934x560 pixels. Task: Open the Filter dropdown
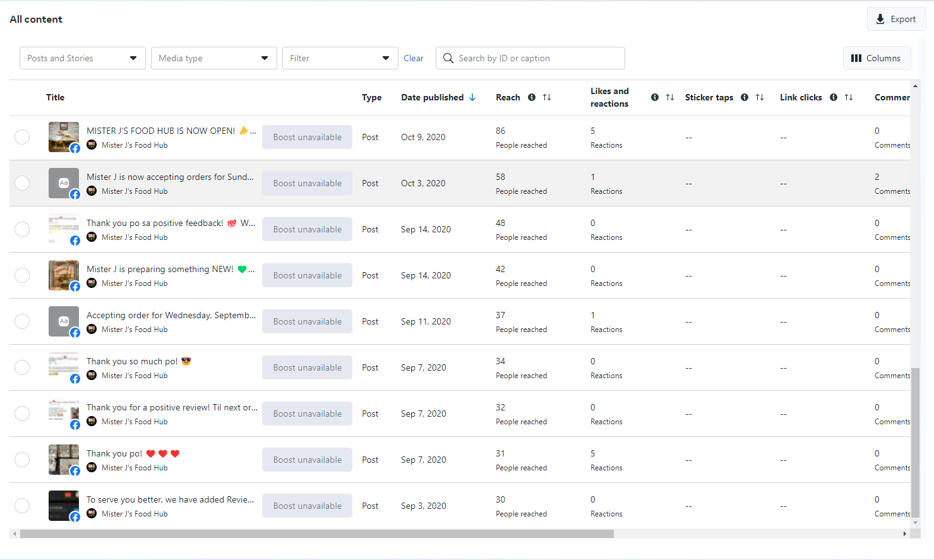click(x=340, y=58)
